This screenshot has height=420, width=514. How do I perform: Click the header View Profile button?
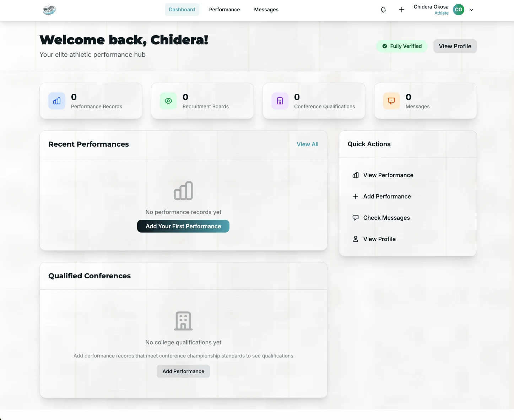[x=455, y=46]
